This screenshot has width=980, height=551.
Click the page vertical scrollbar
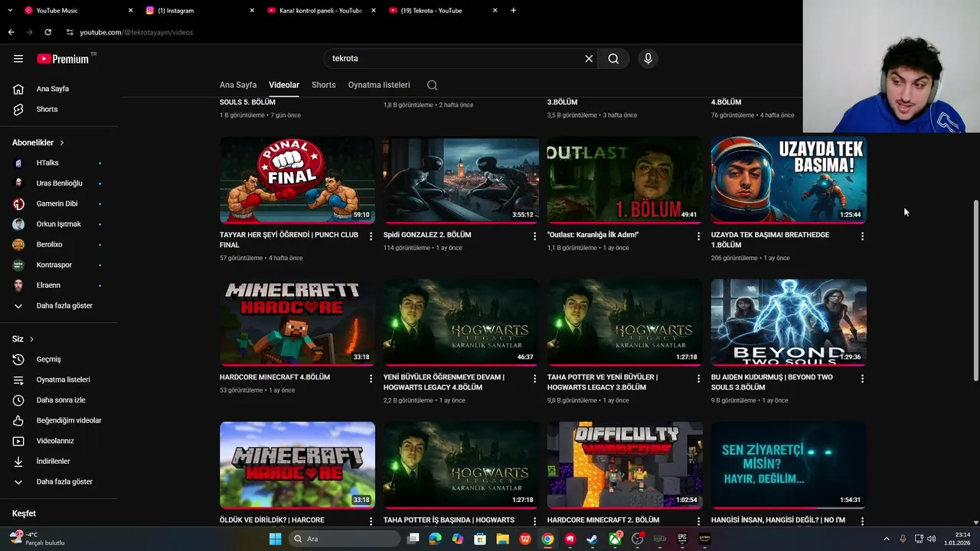coord(975,291)
